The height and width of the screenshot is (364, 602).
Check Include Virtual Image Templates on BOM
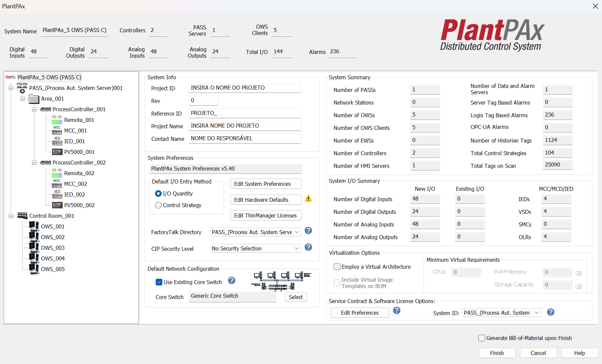coord(337,283)
